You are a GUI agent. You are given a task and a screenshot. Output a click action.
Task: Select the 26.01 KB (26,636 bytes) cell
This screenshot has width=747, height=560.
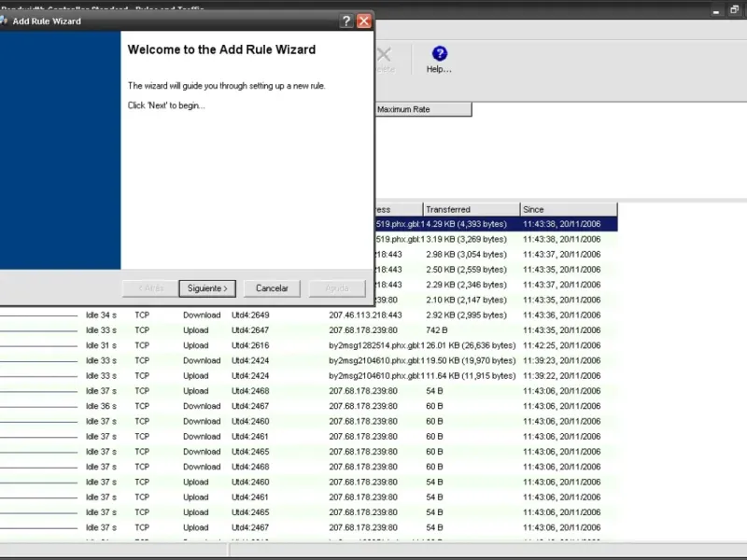471,345
